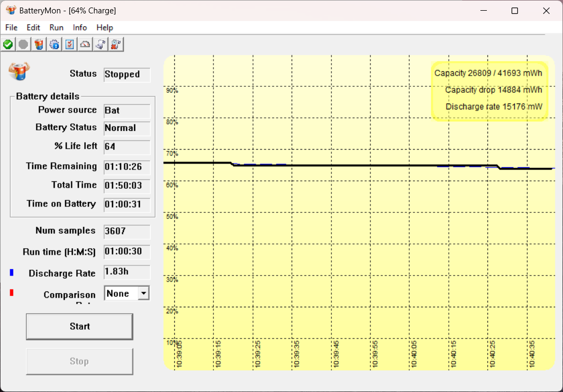The height and width of the screenshot is (392, 563).
Task: Open the Edit menu
Action: (x=33, y=28)
